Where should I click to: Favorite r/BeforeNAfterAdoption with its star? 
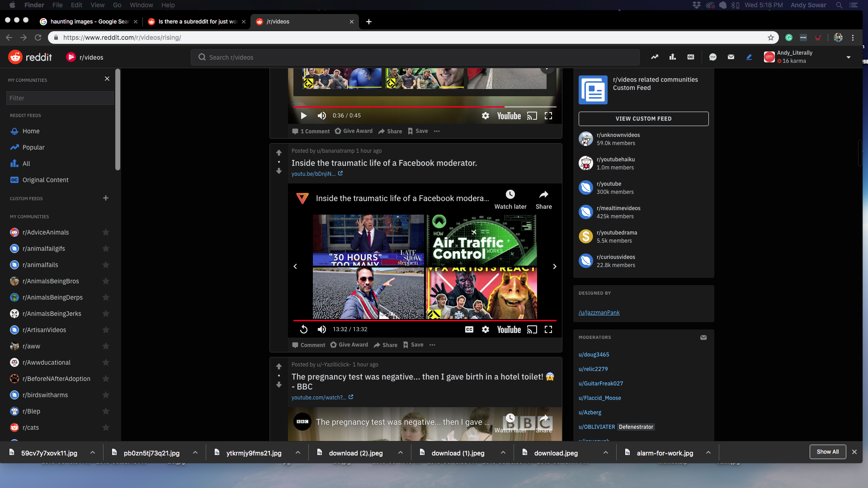coord(106,379)
